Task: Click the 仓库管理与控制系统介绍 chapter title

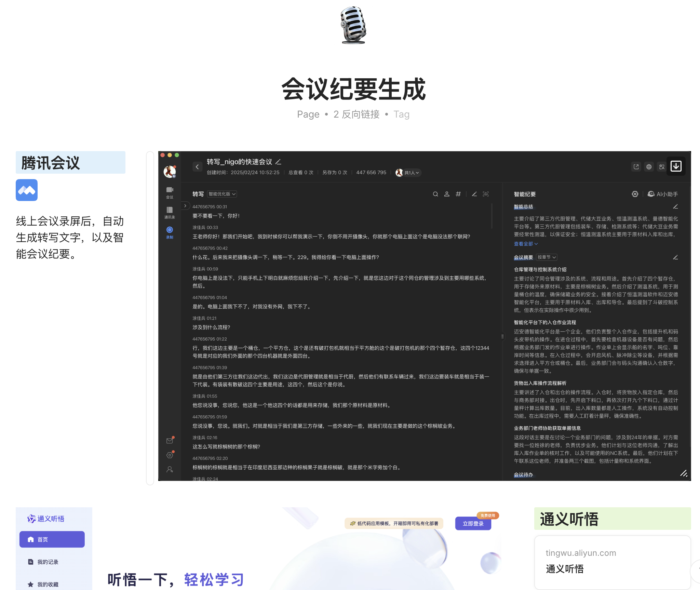Action: pos(540,270)
